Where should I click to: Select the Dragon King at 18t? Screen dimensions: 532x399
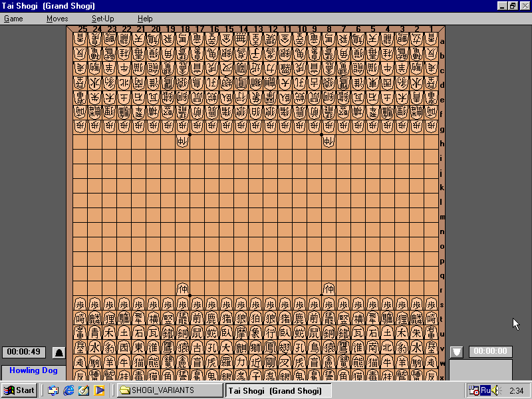pyautogui.click(x=183, y=319)
